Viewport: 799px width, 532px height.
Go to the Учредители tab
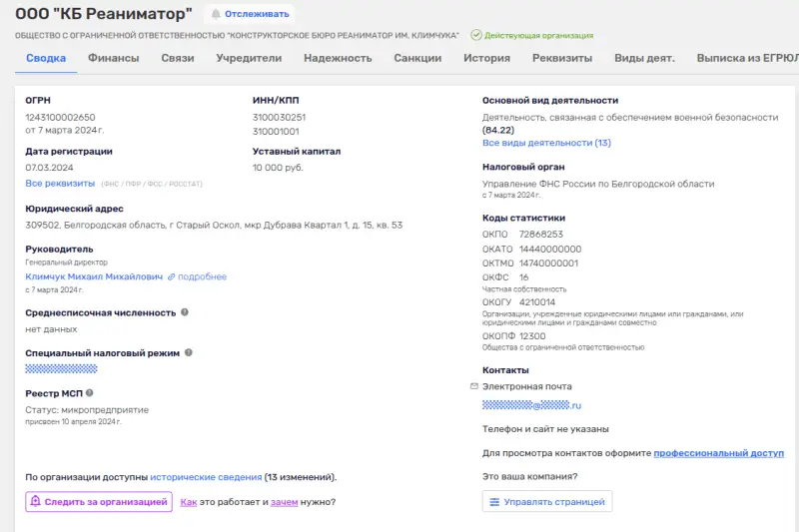point(249,58)
